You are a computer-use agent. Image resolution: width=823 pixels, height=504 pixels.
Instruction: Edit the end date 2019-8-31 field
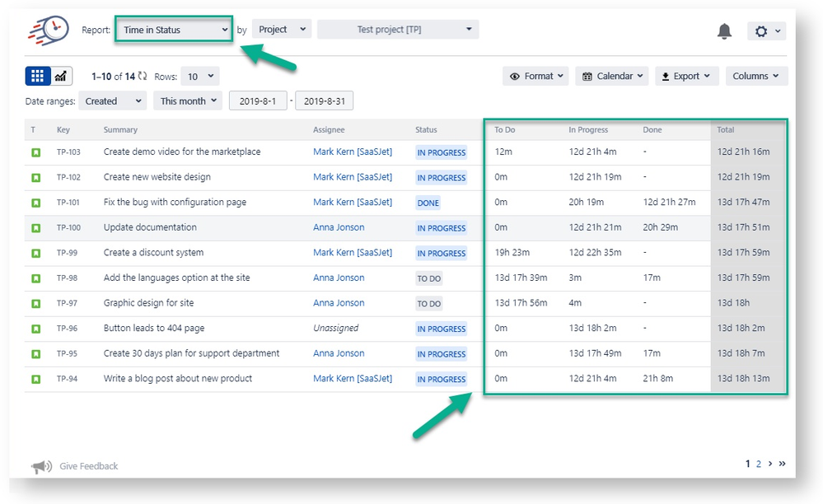325,100
